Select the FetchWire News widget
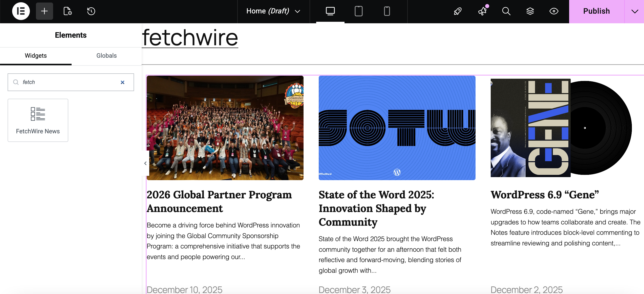The width and height of the screenshot is (644, 294). (x=38, y=120)
